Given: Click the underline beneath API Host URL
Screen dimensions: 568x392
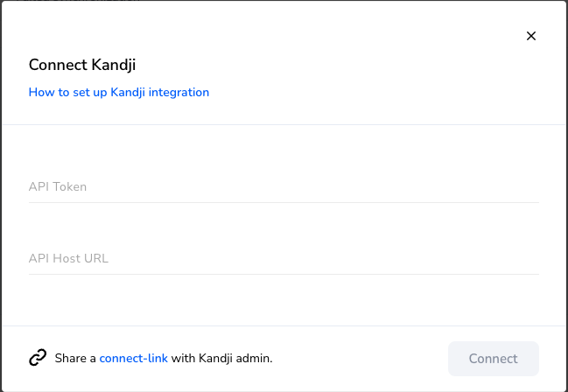Looking at the screenshot, I should tap(284, 274).
